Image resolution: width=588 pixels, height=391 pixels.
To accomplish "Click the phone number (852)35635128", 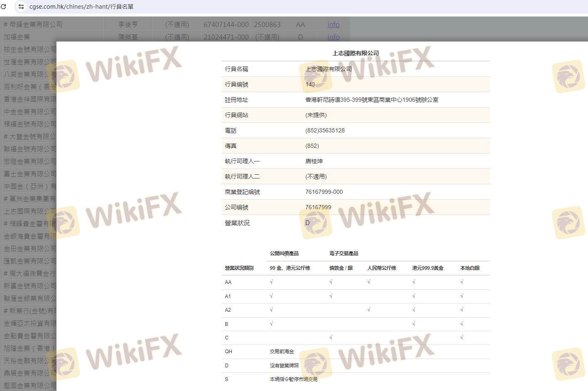I will pyautogui.click(x=325, y=130).
